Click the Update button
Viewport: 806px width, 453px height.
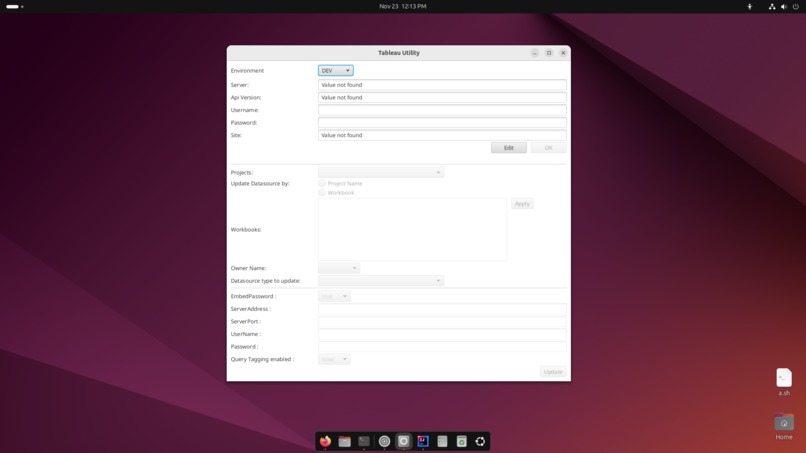coord(553,372)
